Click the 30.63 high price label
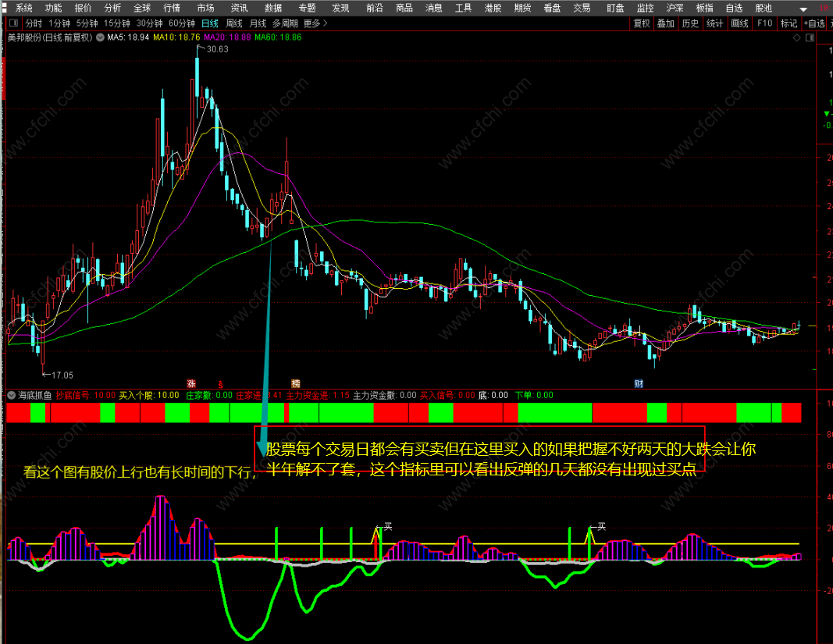This screenshot has height=644, width=833. 218,48
